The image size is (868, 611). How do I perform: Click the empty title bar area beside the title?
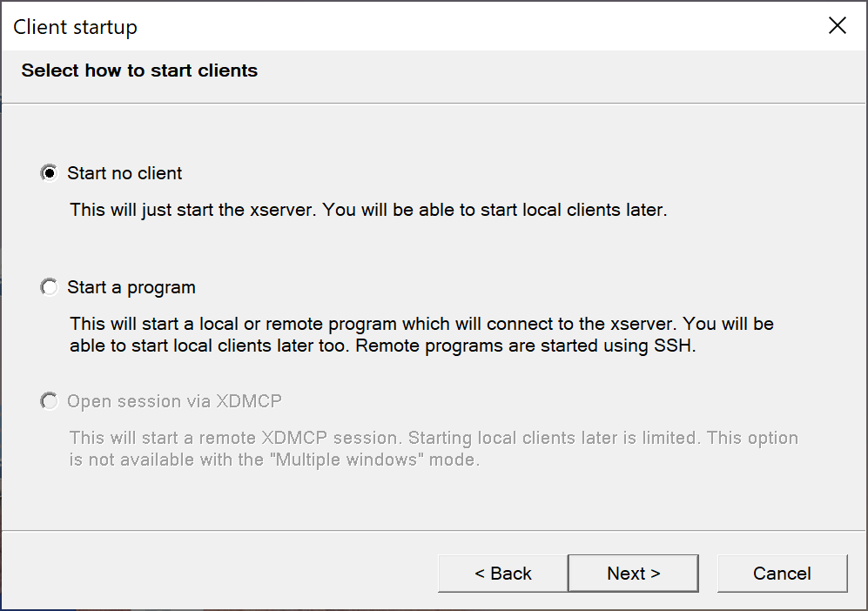479,26
